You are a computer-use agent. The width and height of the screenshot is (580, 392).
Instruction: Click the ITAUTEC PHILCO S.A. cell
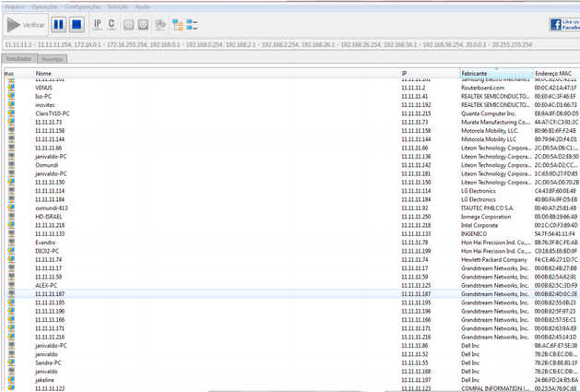tap(487, 208)
